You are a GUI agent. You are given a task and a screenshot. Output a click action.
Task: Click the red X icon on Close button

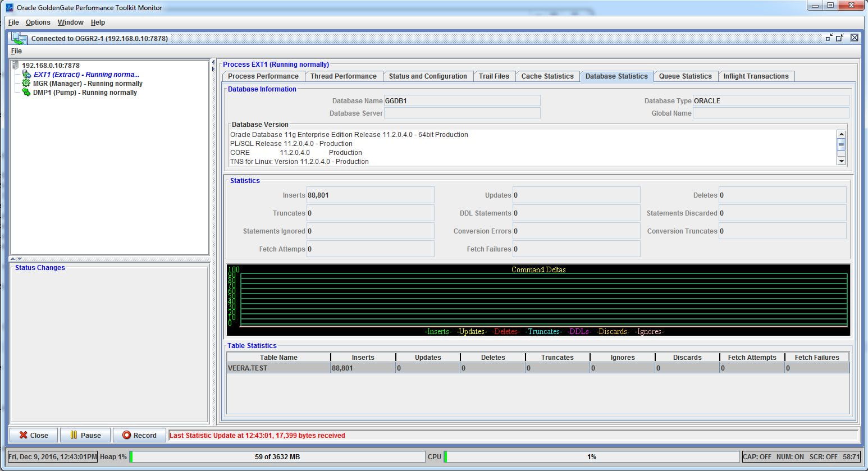23,435
